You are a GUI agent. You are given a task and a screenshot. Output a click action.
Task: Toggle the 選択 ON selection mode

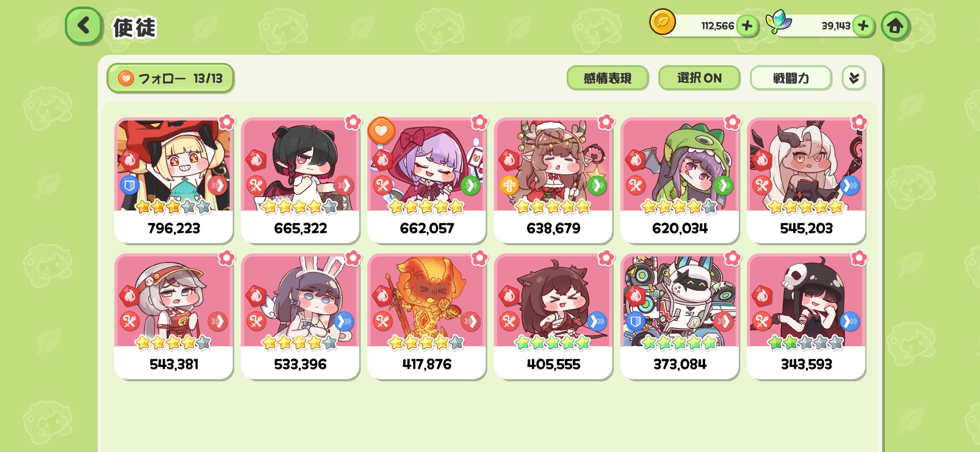click(699, 78)
